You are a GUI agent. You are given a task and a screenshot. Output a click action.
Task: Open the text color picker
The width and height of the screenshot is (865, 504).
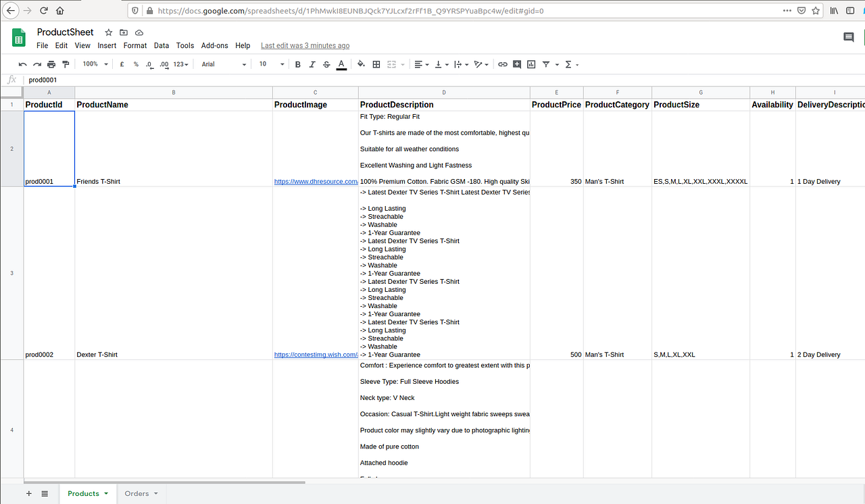tap(341, 64)
